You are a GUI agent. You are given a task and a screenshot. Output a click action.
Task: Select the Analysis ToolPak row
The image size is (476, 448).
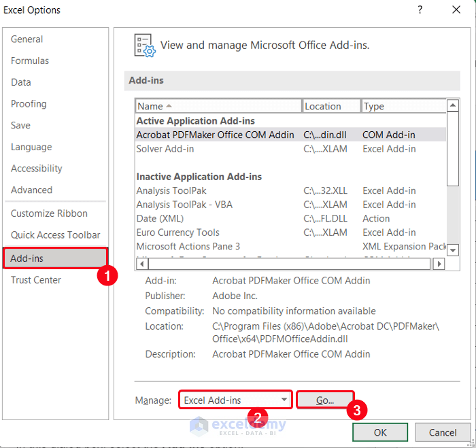pyautogui.click(x=290, y=190)
